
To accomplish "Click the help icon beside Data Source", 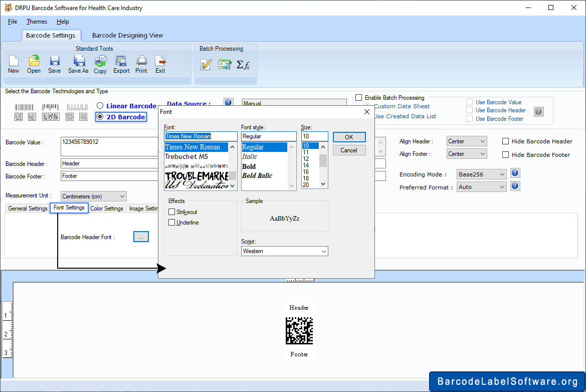I will click(229, 102).
